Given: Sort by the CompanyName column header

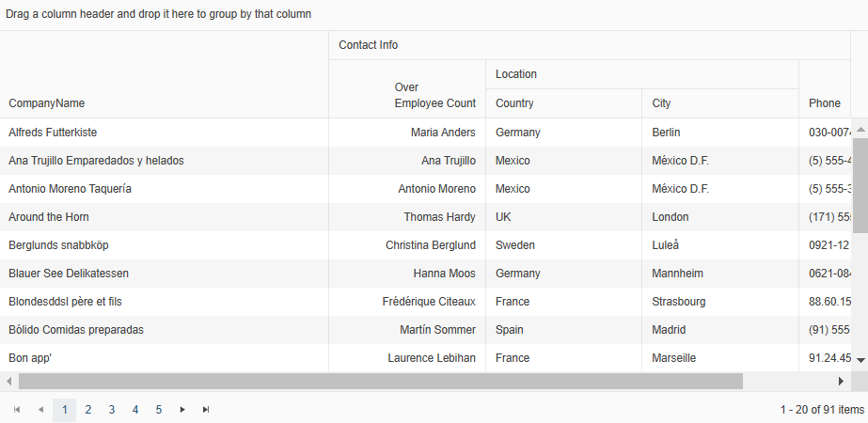Looking at the screenshot, I should point(47,103).
